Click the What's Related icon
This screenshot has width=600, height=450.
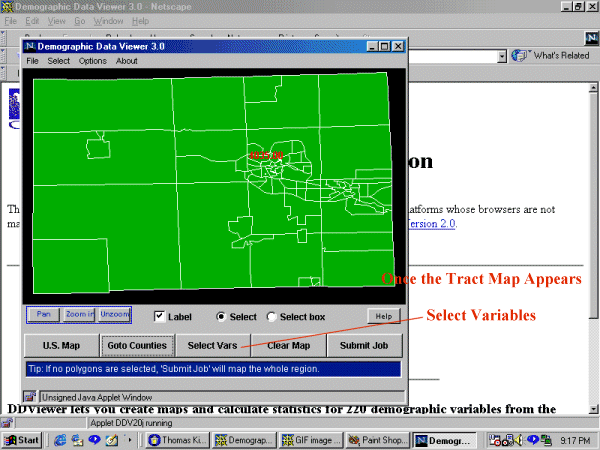click(x=519, y=56)
